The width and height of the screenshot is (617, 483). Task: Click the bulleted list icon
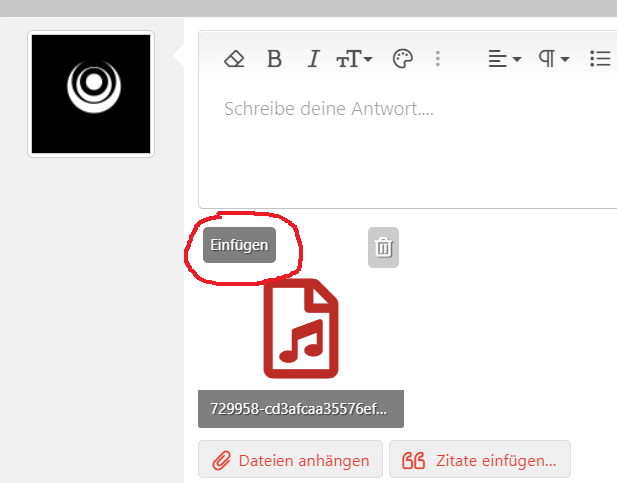coord(600,59)
